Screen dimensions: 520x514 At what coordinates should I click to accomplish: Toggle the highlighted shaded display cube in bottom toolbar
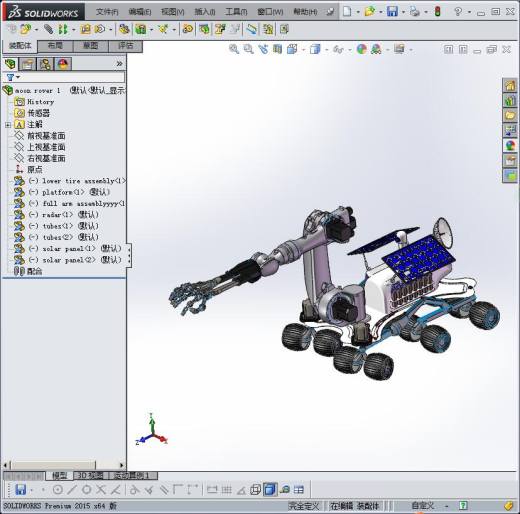click(270, 489)
